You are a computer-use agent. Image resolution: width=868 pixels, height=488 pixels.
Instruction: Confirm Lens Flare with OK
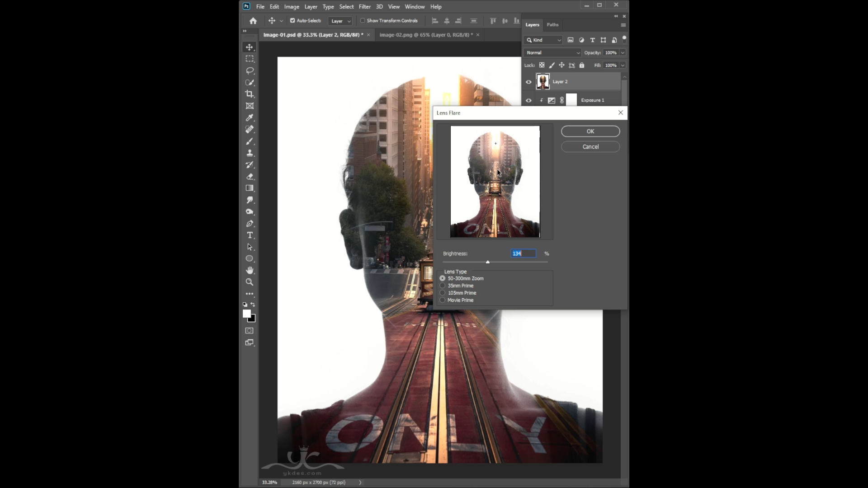[x=590, y=131]
